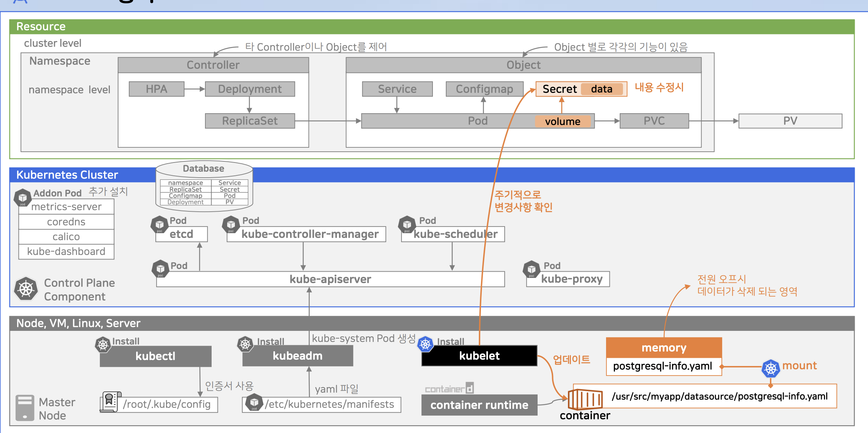Click the orange container icon
Image resolution: width=868 pixels, height=433 pixels.
[585, 399]
